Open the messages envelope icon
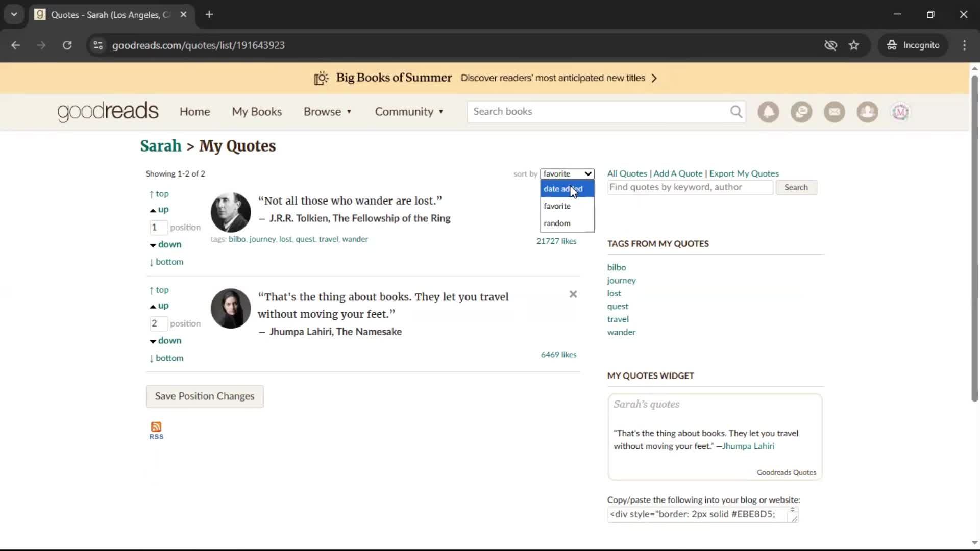 point(835,112)
